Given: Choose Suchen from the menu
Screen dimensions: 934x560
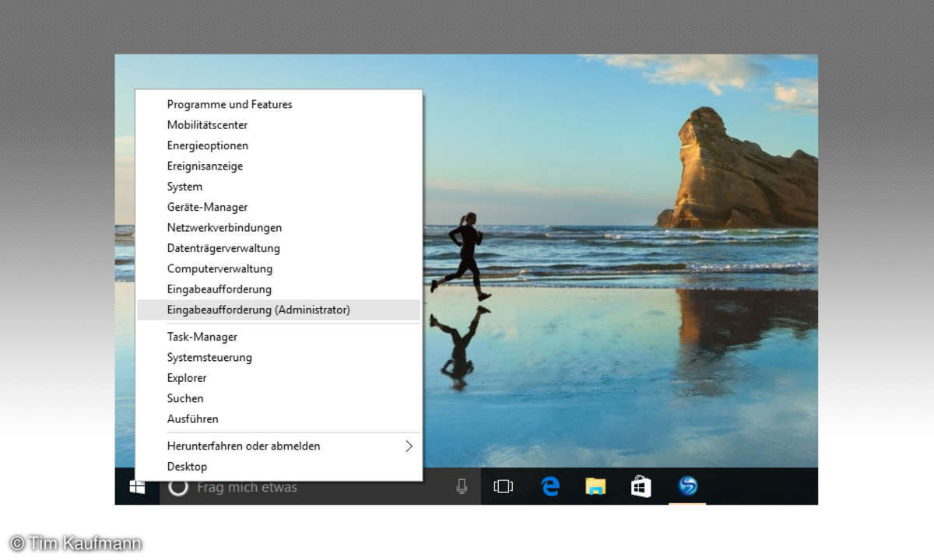Looking at the screenshot, I should [279, 398].
